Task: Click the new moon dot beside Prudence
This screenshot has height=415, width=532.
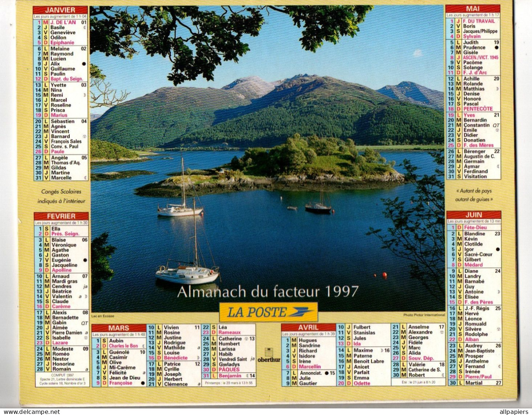Action: click(496, 47)
